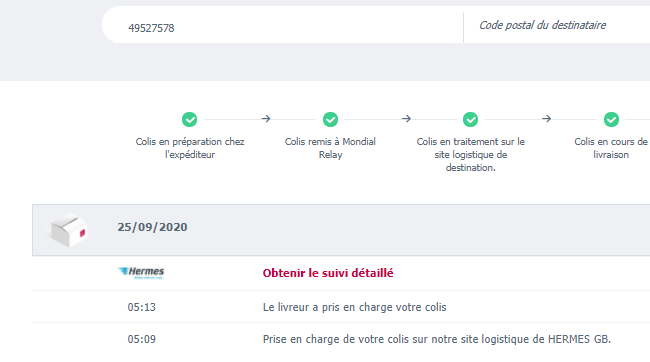Focus the Code postal du destinataire field

pos(557,25)
